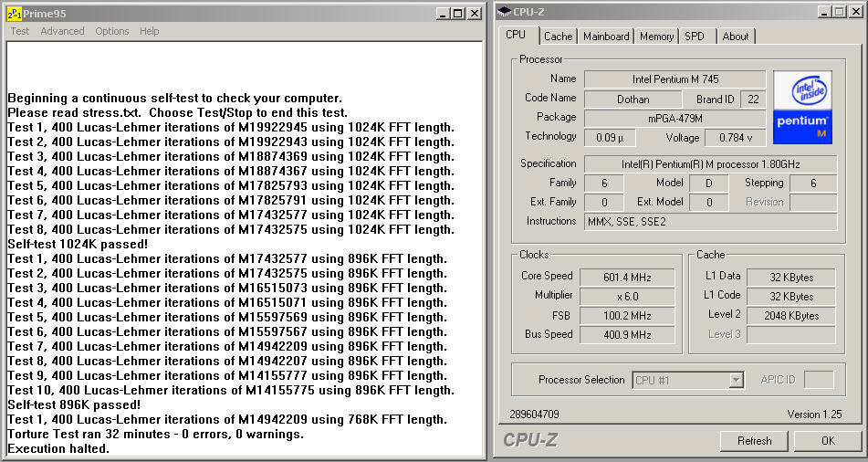This screenshot has height=462, width=868.
Task: Click the L1 Data value '32 KBytes'
Action: (x=791, y=278)
